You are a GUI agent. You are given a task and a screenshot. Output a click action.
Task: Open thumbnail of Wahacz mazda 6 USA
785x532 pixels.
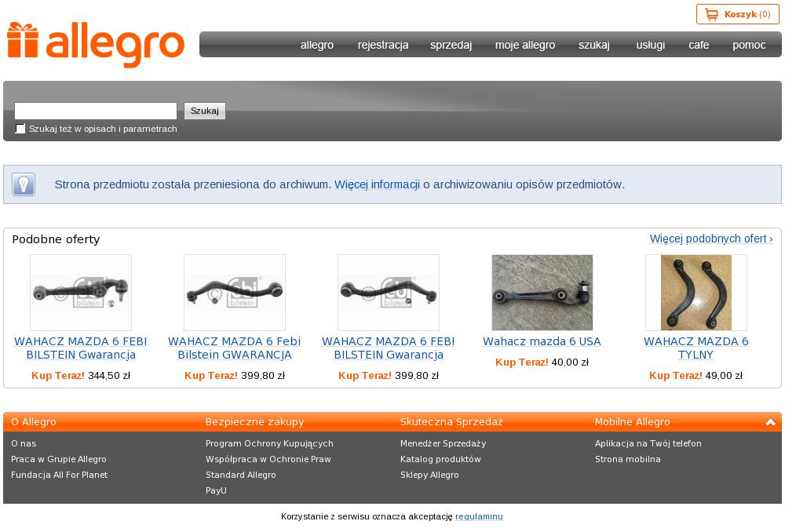tap(542, 292)
